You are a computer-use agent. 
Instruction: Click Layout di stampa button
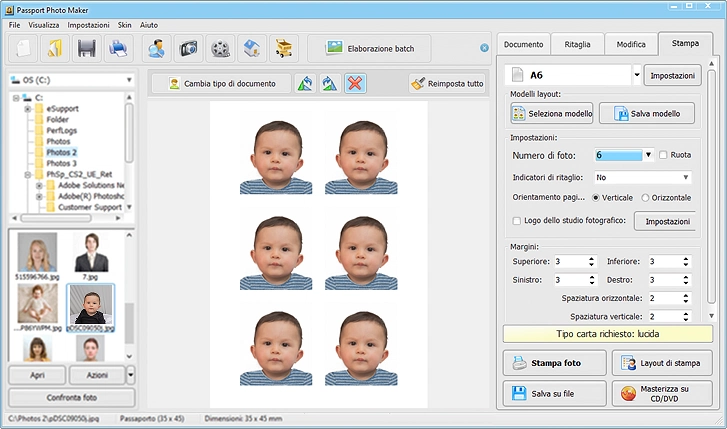click(662, 363)
